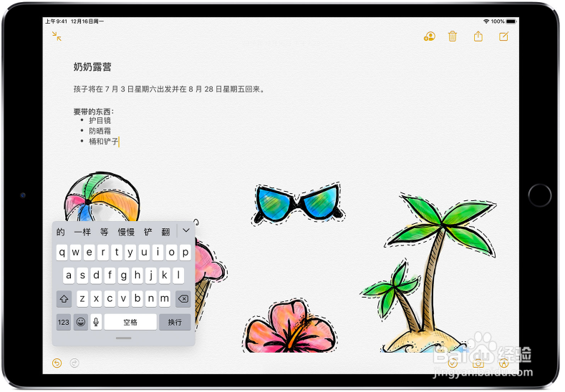
Task: Tap the emoji smiley keyboard key
Action: click(x=81, y=322)
